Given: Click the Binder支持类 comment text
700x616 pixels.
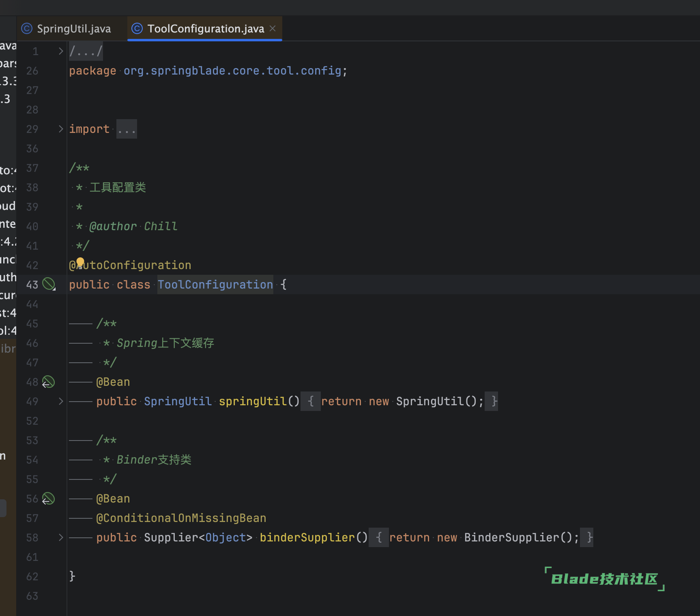Looking at the screenshot, I should tap(154, 460).
